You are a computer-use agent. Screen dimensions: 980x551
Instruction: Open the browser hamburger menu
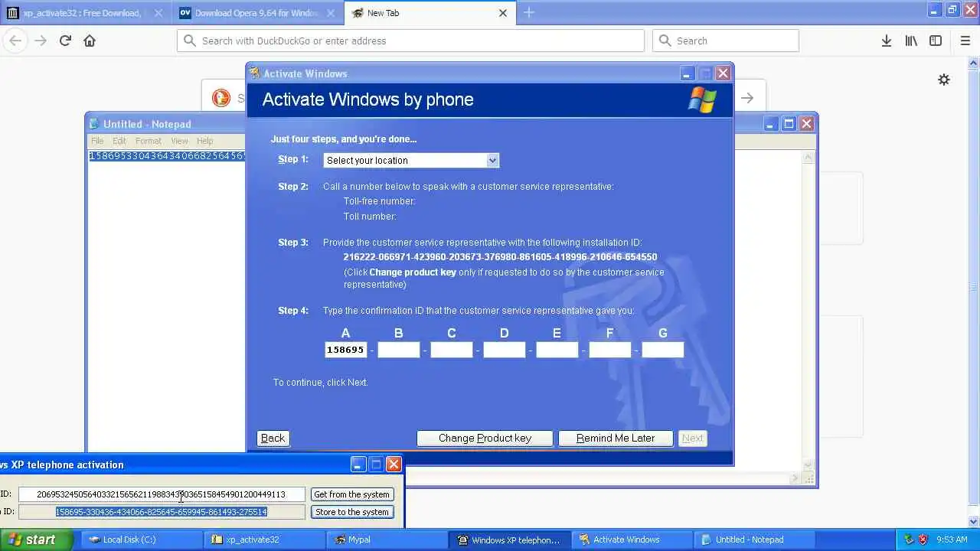coord(965,41)
